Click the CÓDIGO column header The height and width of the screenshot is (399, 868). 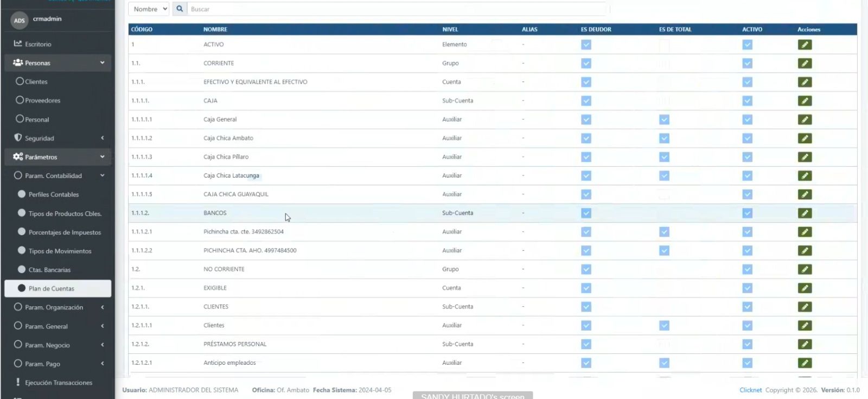(x=142, y=29)
